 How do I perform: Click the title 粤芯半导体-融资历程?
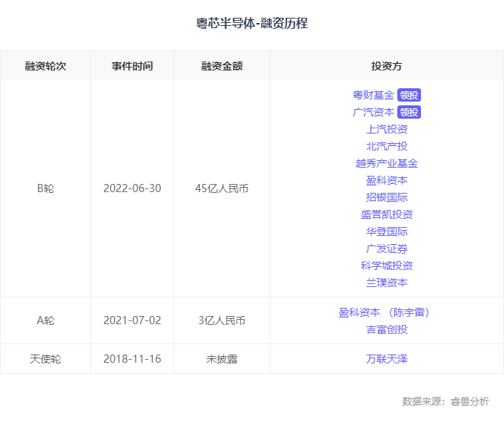pos(252,23)
